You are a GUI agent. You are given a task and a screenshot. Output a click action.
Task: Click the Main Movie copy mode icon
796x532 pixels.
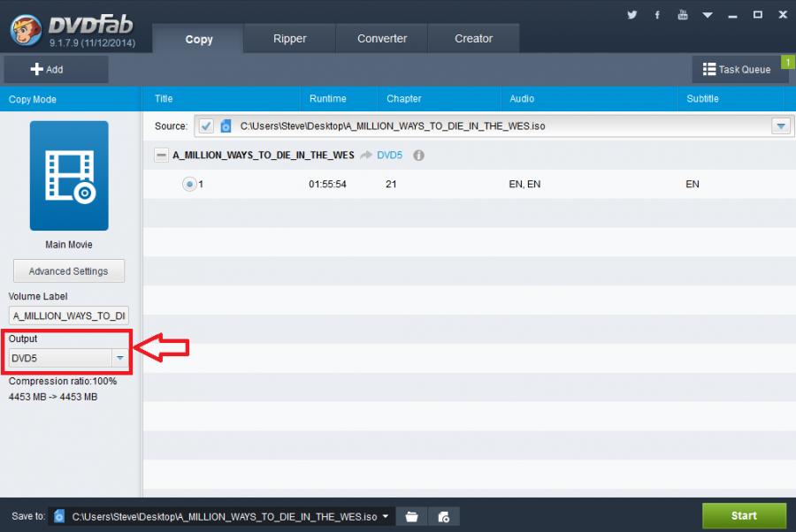coord(69,176)
